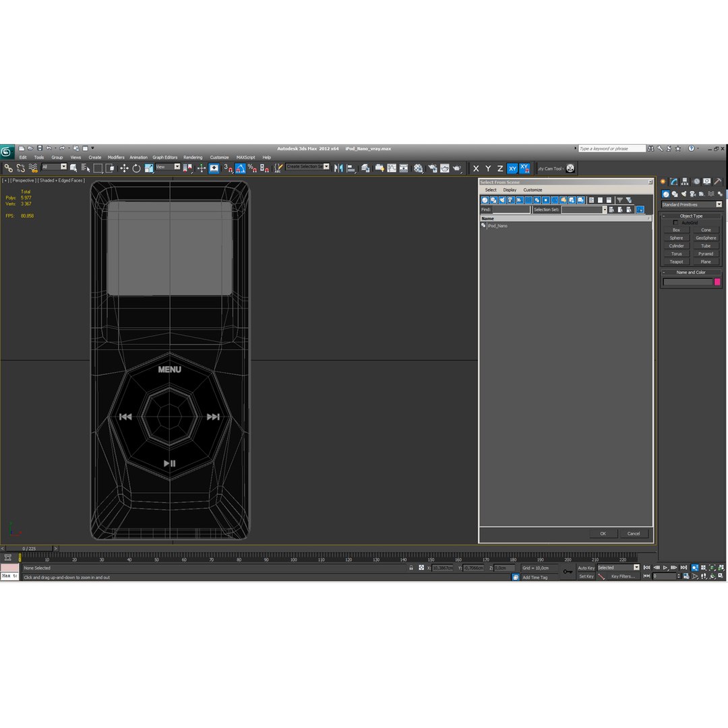Open the Display command panel tab
Image resolution: width=728 pixels, height=728 pixels.
(x=706, y=181)
